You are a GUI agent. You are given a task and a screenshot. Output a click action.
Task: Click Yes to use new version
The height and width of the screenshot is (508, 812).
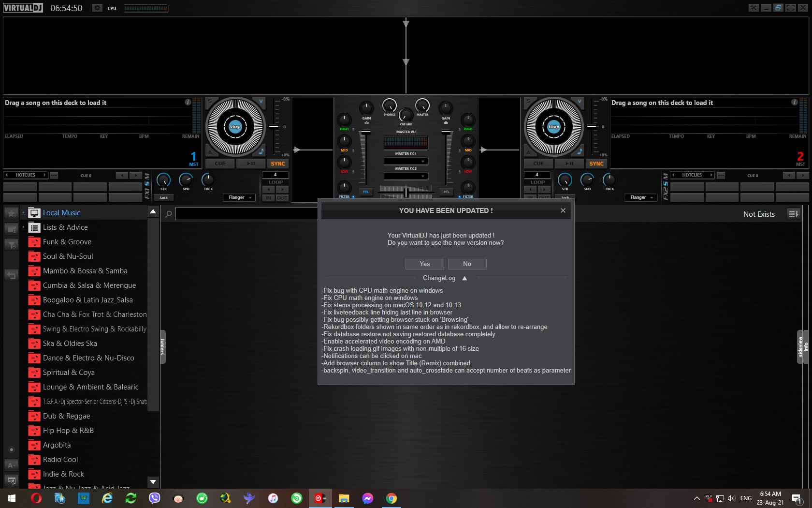coord(424,264)
